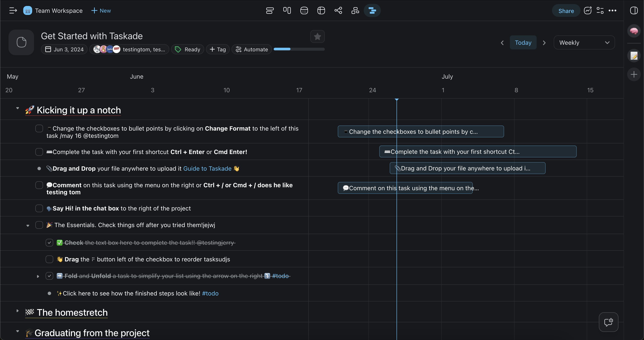Check the 'Drag the button' reorder task
This screenshot has height=340, width=644.
(49, 259)
